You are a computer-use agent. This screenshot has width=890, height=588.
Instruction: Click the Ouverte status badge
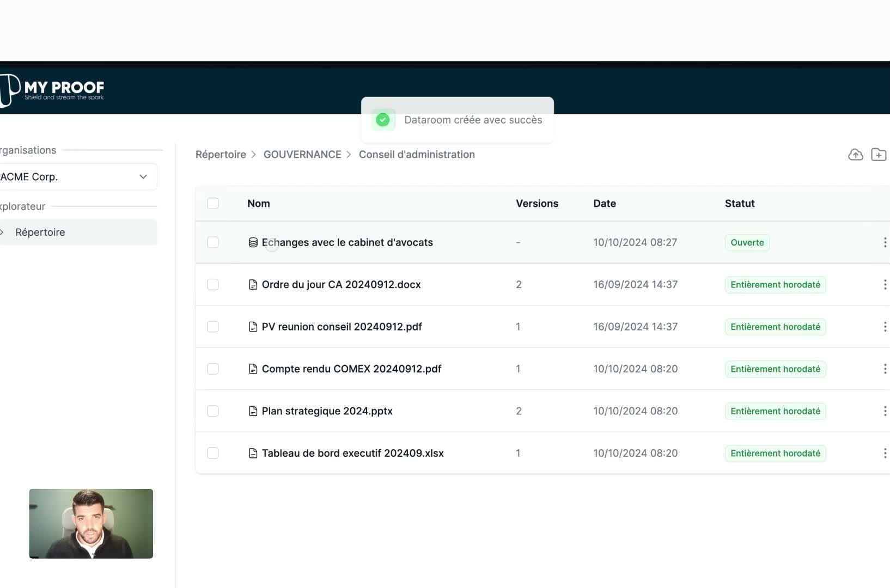click(747, 242)
